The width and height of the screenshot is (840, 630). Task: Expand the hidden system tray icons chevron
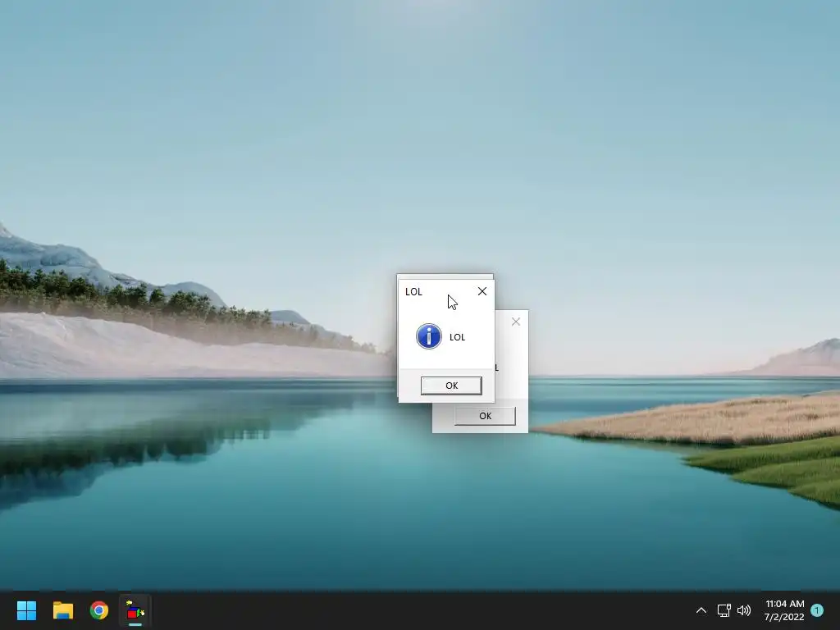coord(701,610)
